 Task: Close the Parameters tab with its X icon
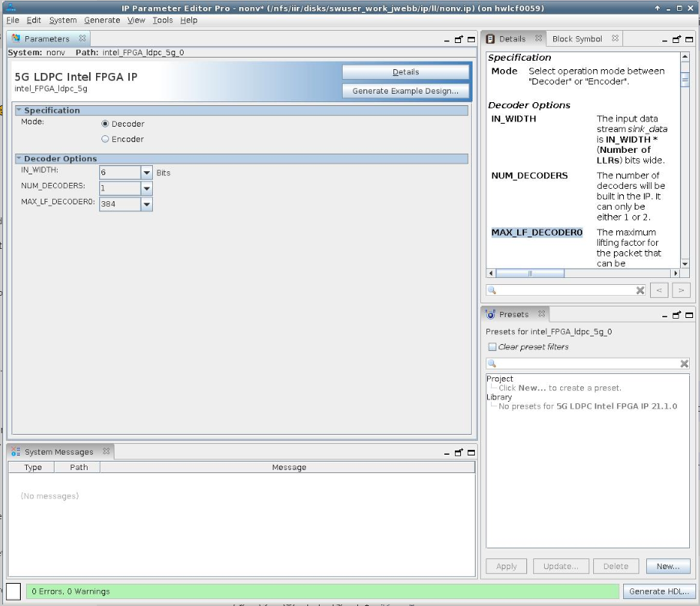pyautogui.click(x=82, y=38)
